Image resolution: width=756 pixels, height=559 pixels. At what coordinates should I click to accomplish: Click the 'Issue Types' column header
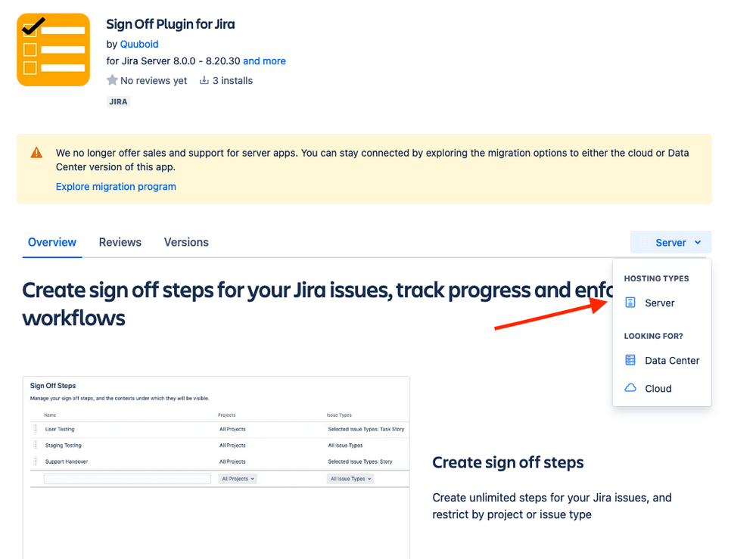339,415
